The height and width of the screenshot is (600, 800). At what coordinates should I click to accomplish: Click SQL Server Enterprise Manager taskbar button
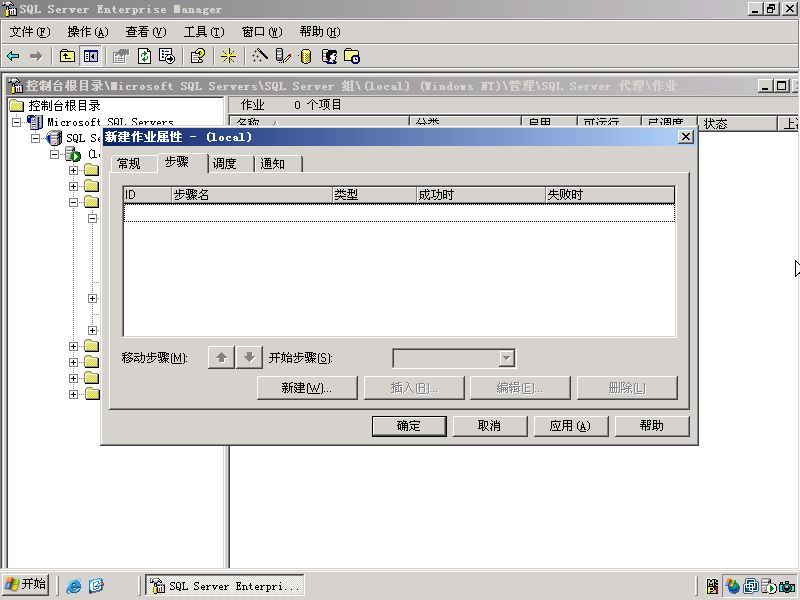(225, 586)
